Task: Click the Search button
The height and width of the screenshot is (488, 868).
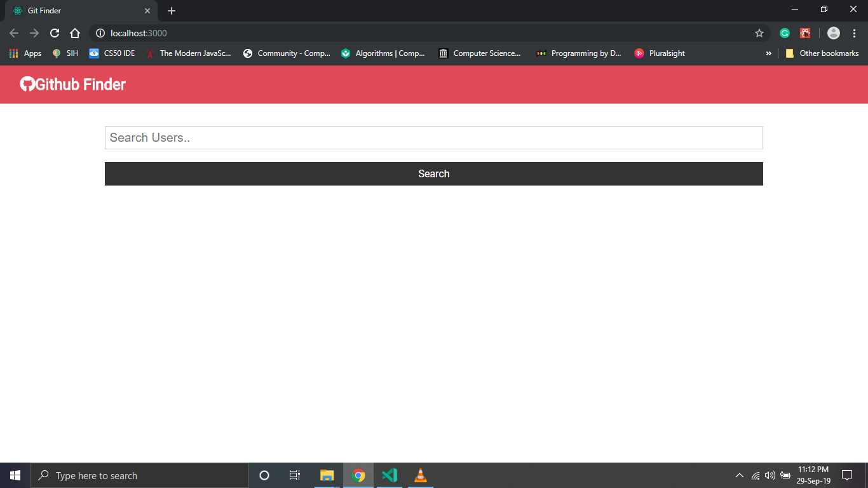Action: (x=433, y=173)
